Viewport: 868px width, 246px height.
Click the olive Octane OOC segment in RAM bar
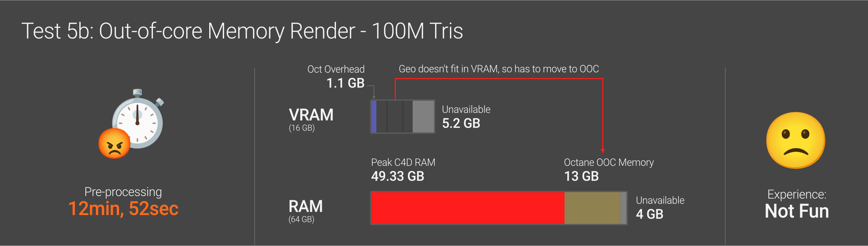click(x=592, y=208)
